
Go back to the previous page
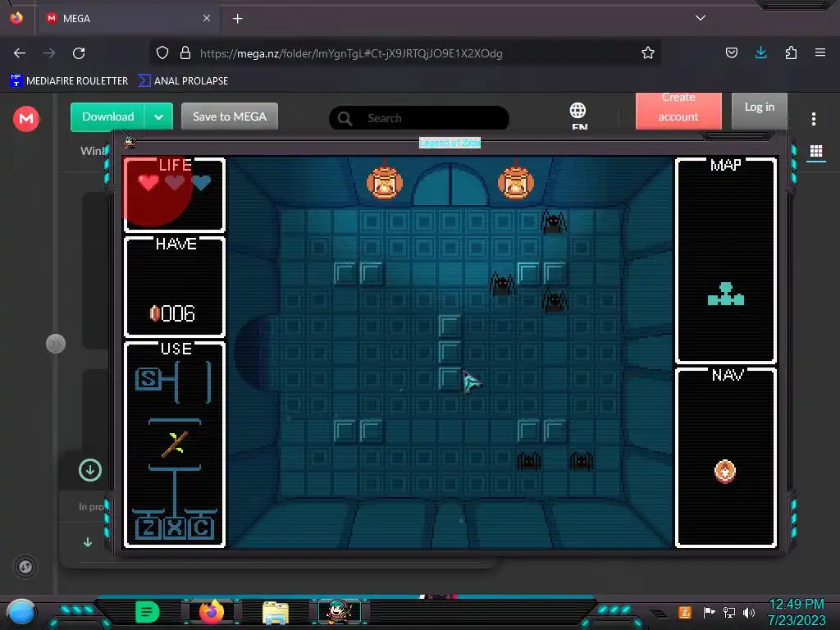coord(20,53)
